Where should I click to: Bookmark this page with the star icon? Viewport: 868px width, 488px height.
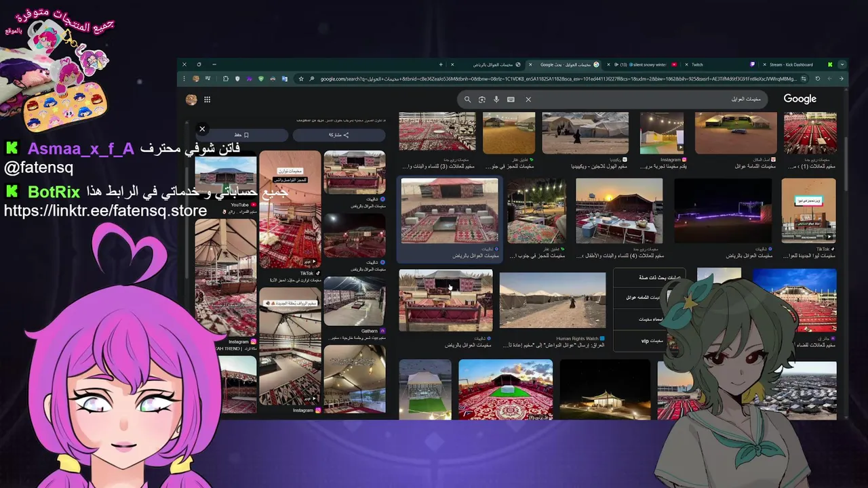pyautogui.click(x=301, y=79)
